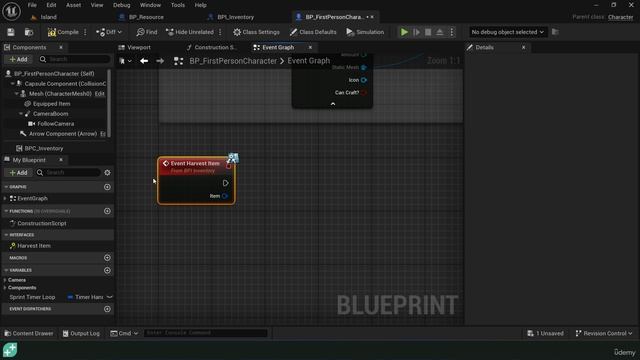Close the Components panel
Screen dimensions: 640x360
pos(61,47)
